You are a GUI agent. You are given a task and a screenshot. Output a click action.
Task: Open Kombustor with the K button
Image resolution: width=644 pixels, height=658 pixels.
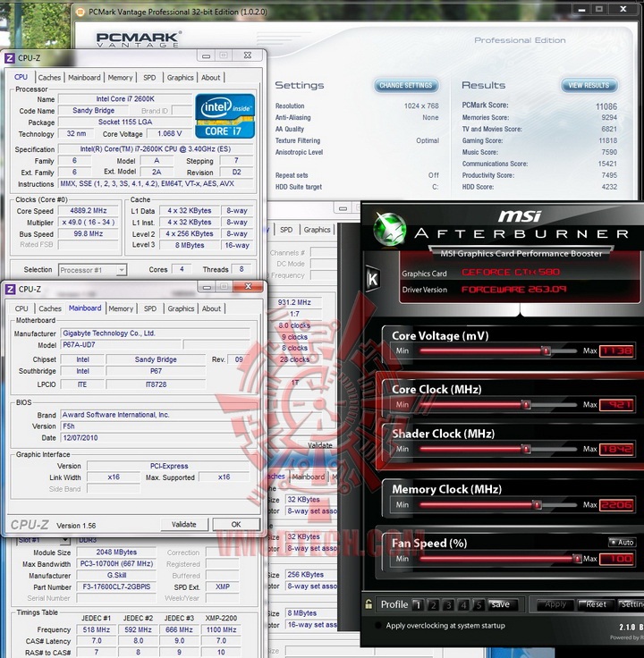(x=372, y=279)
